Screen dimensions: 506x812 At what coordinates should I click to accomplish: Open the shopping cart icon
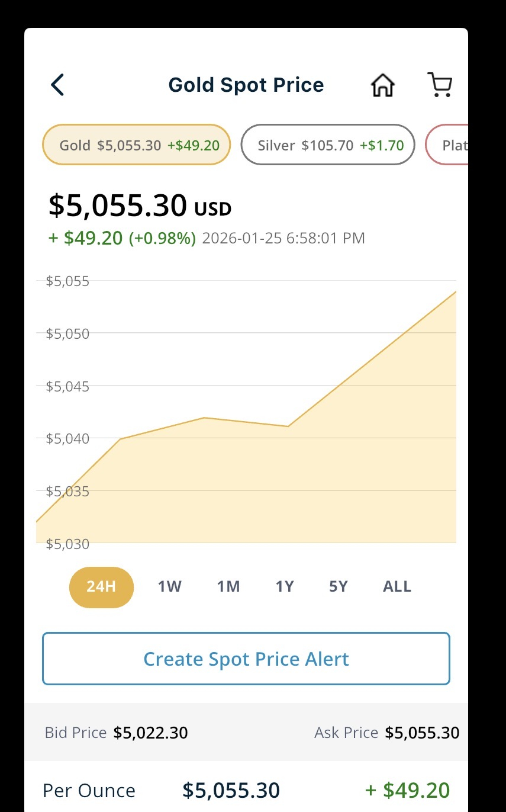pyautogui.click(x=440, y=85)
